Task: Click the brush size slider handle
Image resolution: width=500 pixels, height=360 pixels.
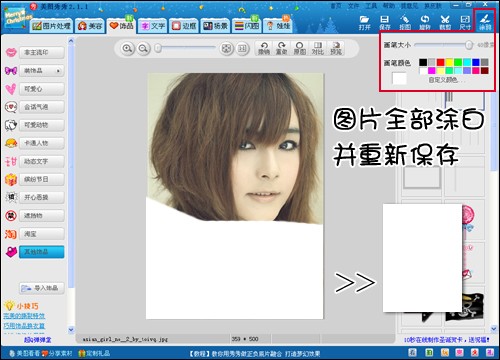Action: [x=469, y=45]
